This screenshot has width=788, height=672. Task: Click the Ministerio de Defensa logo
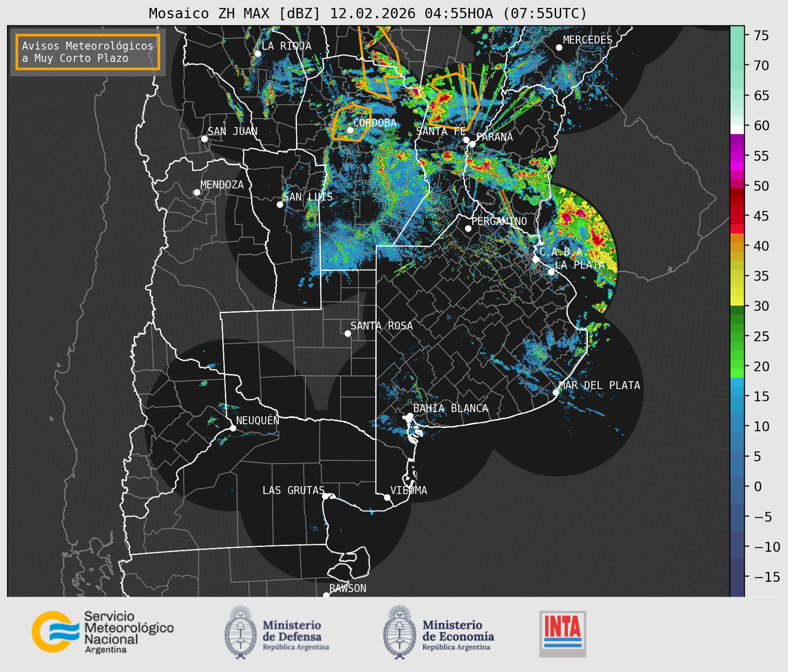277,632
